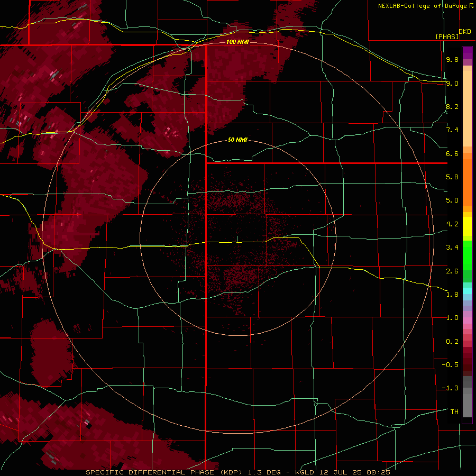Select the 1.8 scale value

[x=452, y=295]
